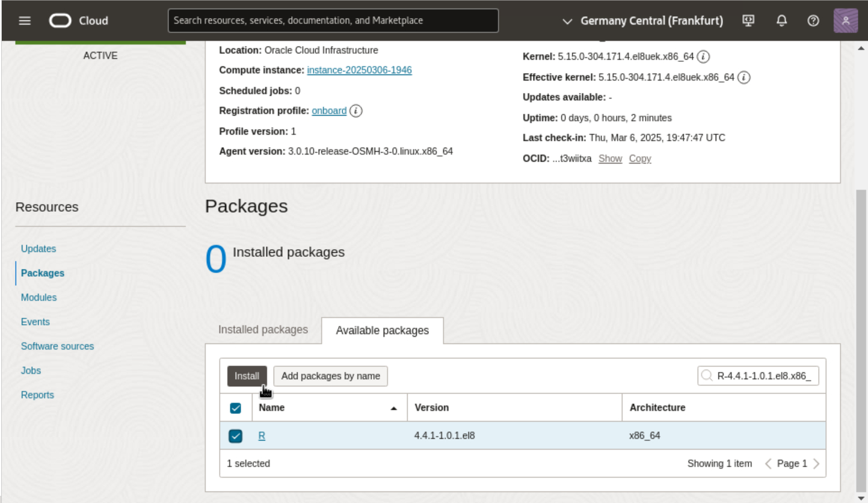The width and height of the screenshot is (868, 503).
Task: Click the top search resources field
Action: pyautogui.click(x=333, y=20)
